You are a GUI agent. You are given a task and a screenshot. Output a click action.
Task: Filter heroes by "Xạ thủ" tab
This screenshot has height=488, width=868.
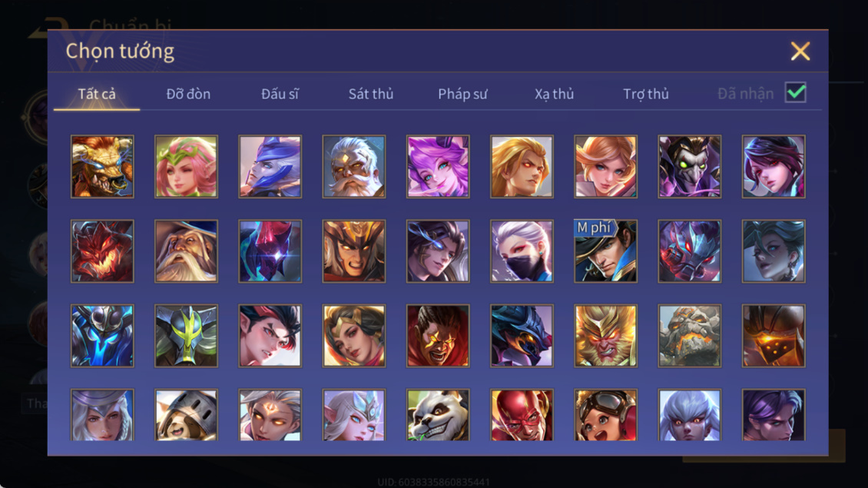[x=554, y=95]
